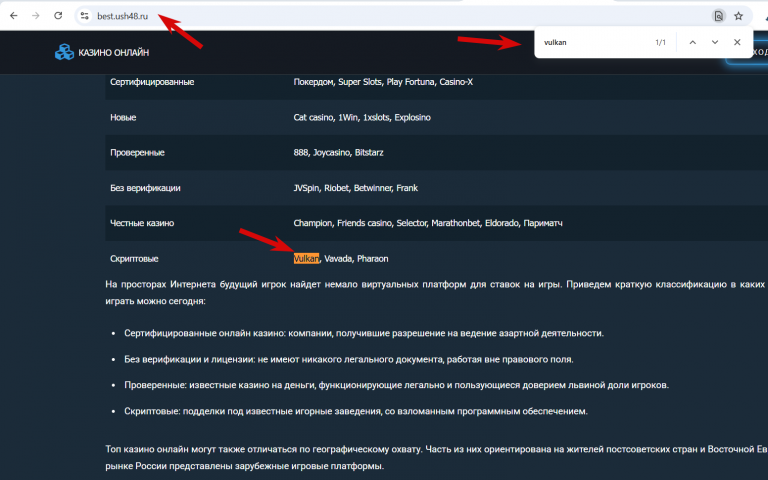Go to previous find result arrow
The image size is (768, 480).
tap(693, 42)
